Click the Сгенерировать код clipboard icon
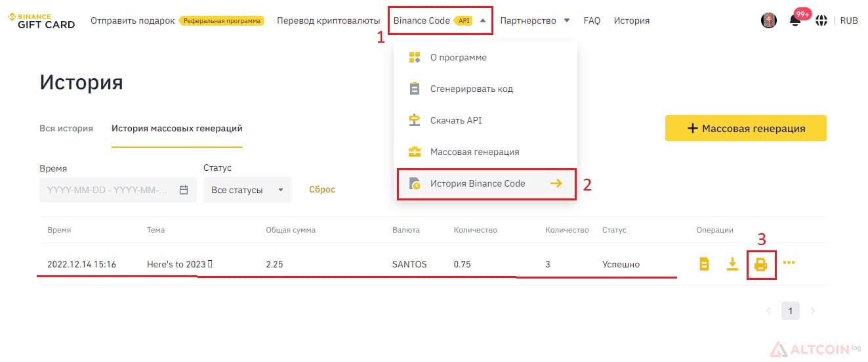Screen dimensions: 868x362 coord(414,89)
